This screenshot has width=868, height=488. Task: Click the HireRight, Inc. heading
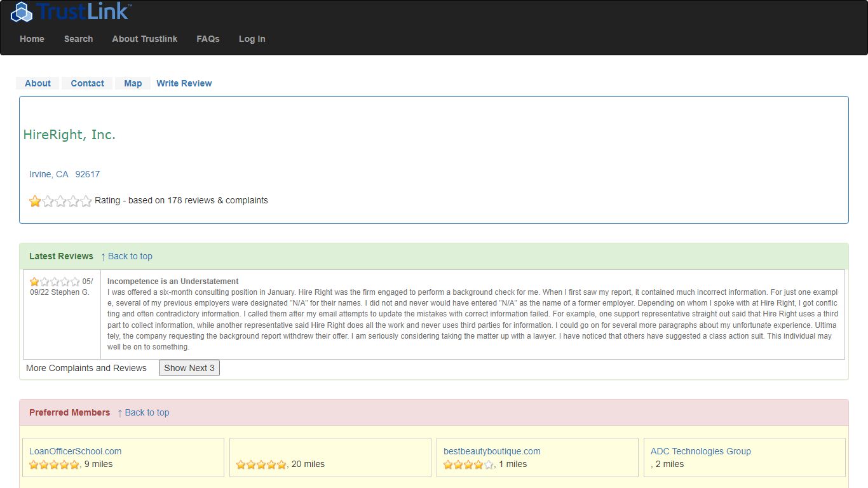69,135
